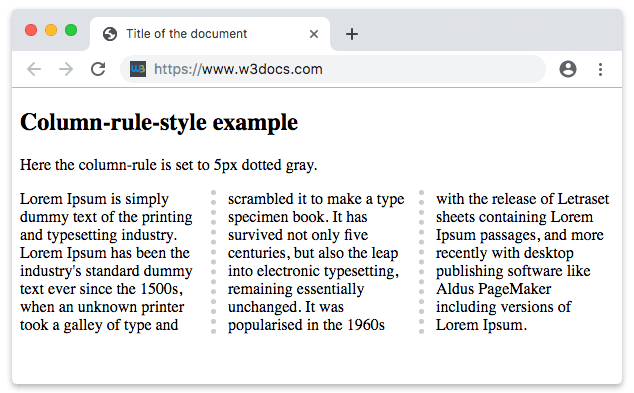Click the line 'including versions of'

(x=504, y=307)
